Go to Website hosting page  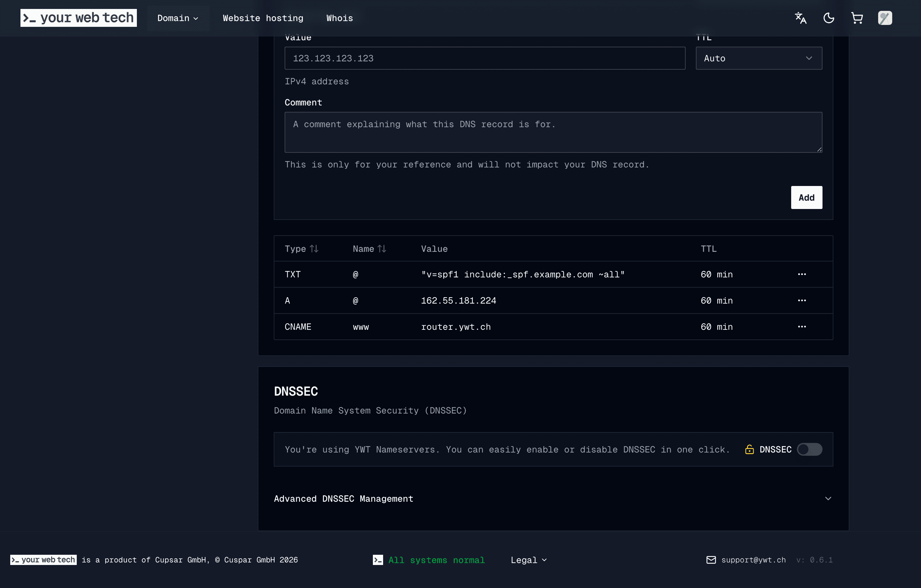[x=263, y=18]
